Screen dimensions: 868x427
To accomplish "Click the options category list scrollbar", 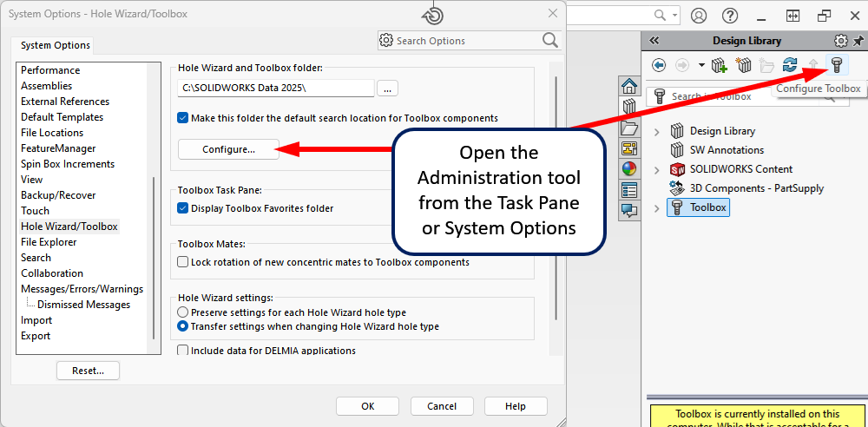I will 154,258.
